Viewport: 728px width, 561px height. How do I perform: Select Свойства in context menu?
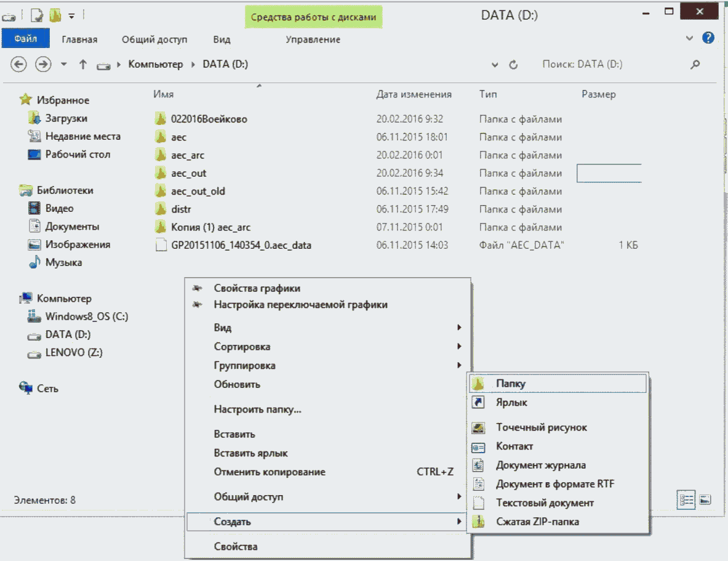click(328, 547)
